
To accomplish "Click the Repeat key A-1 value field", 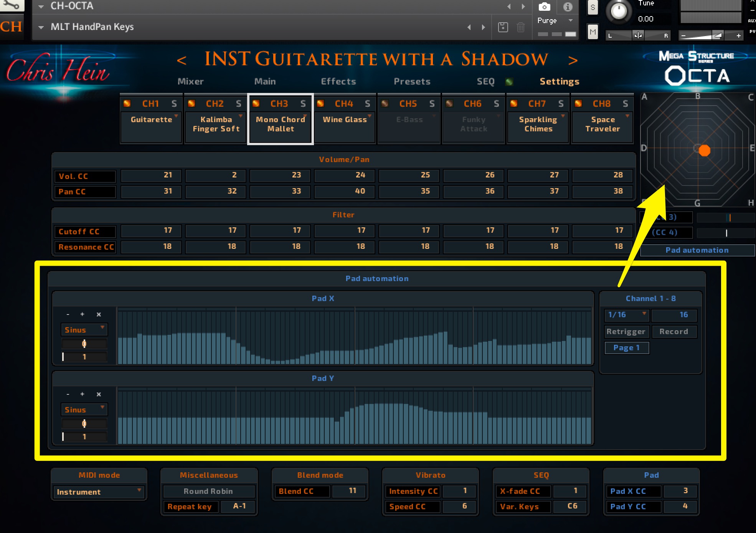I will coord(239,506).
